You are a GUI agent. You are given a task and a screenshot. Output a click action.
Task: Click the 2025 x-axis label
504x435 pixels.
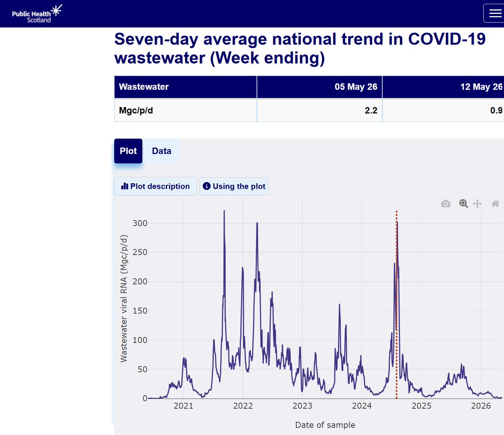coord(422,406)
